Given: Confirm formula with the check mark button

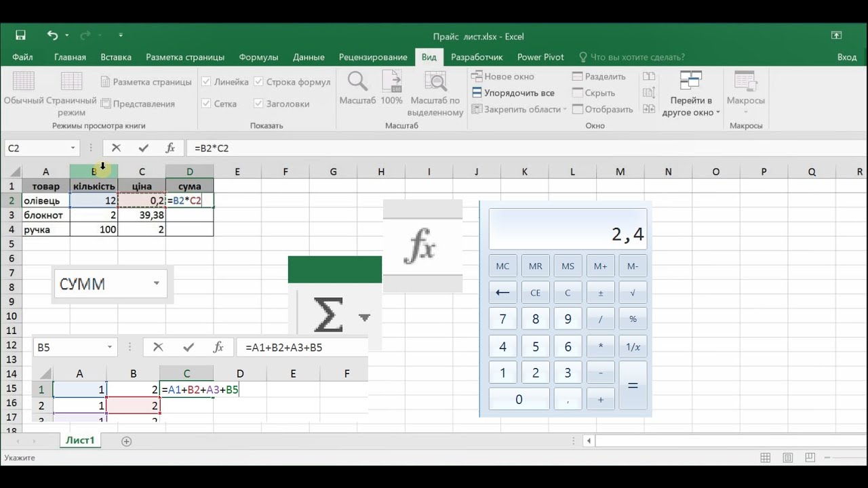Looking at the screenshot, I should click(143, 148).
